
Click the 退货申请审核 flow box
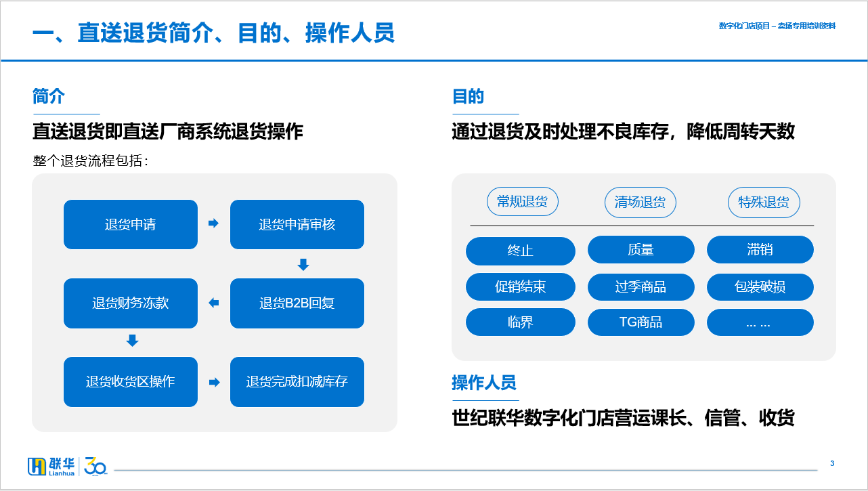click(x=297, y=224)
